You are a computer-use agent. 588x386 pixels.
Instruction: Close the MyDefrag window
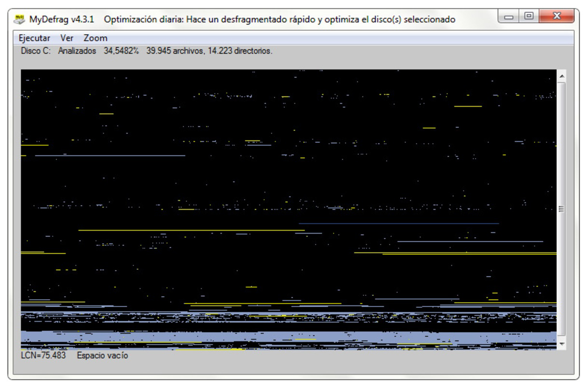coord(556,17)
